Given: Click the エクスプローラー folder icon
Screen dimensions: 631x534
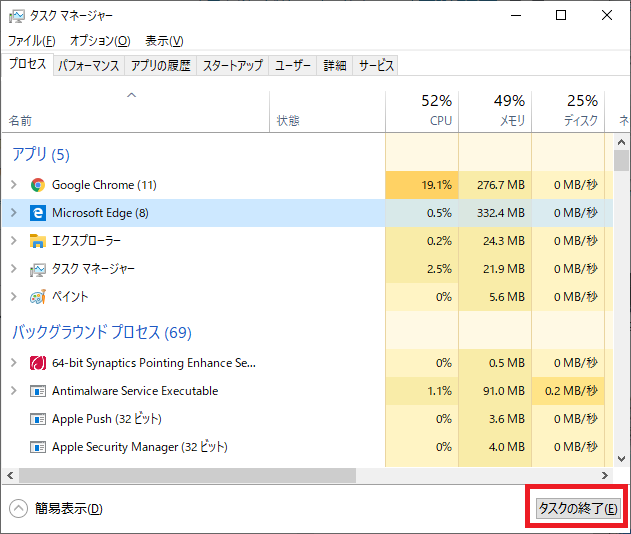Looking at the screenshot, I should click(38, 241).
